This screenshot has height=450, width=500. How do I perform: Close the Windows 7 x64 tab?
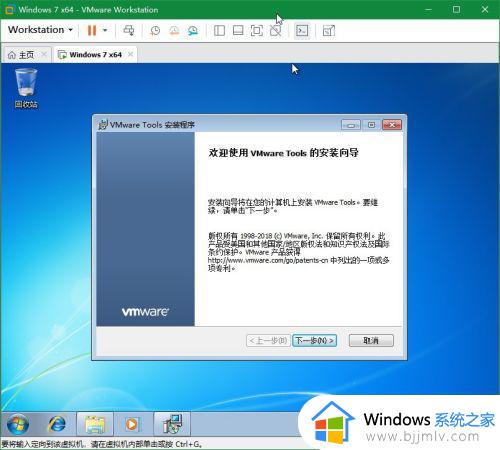coord(131,54)
